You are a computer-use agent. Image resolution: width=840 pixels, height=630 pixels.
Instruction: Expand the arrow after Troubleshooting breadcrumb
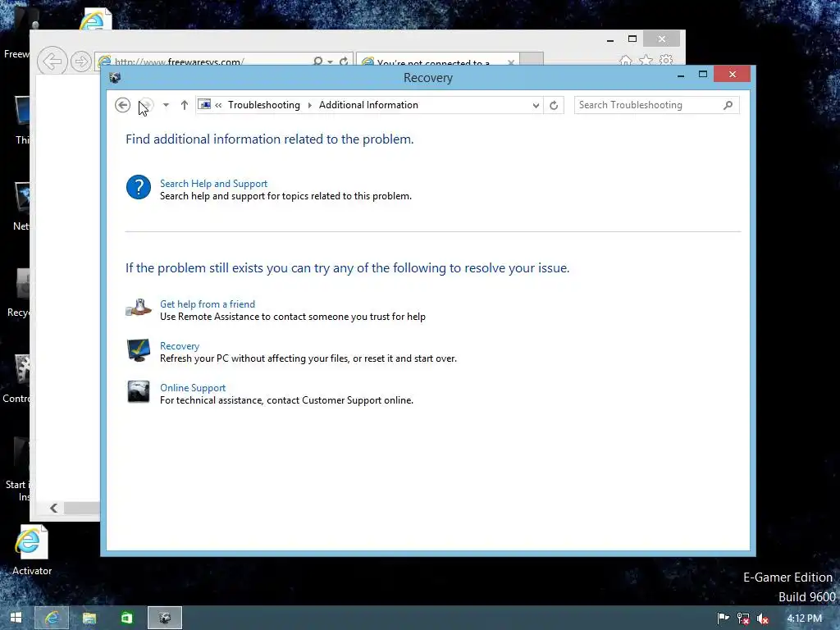(x=309, y=105)
